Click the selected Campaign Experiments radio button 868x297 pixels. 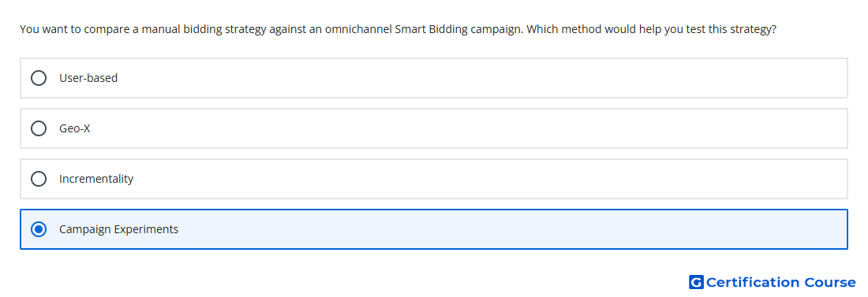coord(39,229)
